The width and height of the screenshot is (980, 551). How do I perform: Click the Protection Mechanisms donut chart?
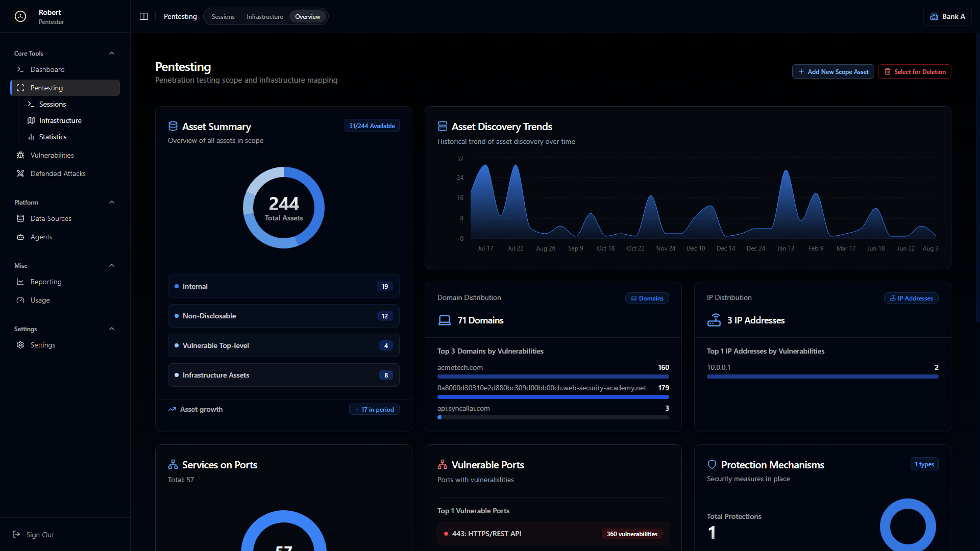pos(908,525)
